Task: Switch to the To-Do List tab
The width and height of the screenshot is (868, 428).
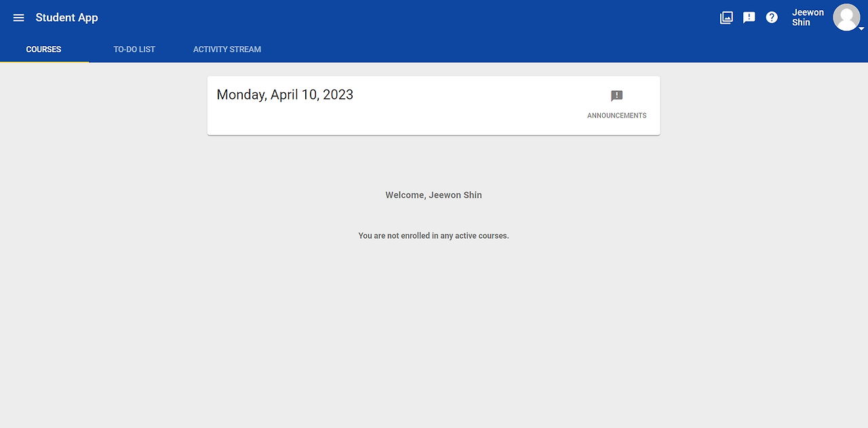Action: pyautogui.click(x=134, y=49)
